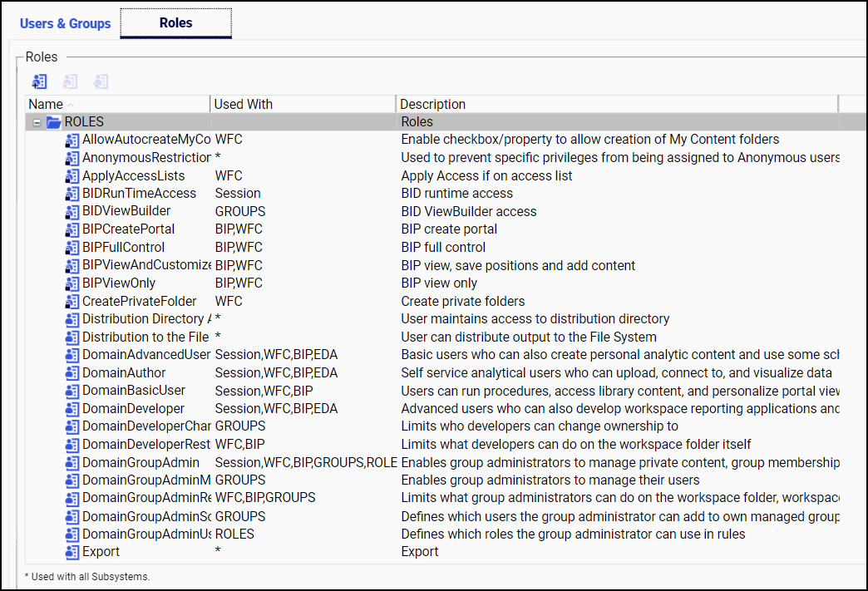Click the DomainGroupAdmin role icon
The image size is (868, 591).
coord(72,462)
